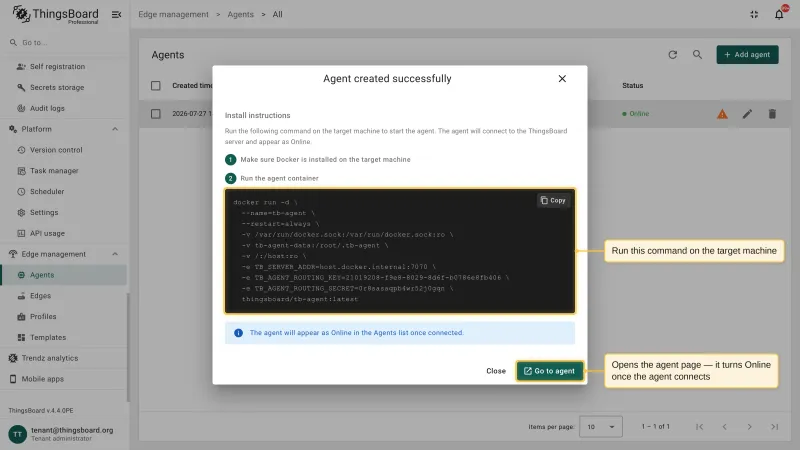Dismiss dialog with the X icon
The width and height of the screenshot is (800, 450).
tap(562, 79)
